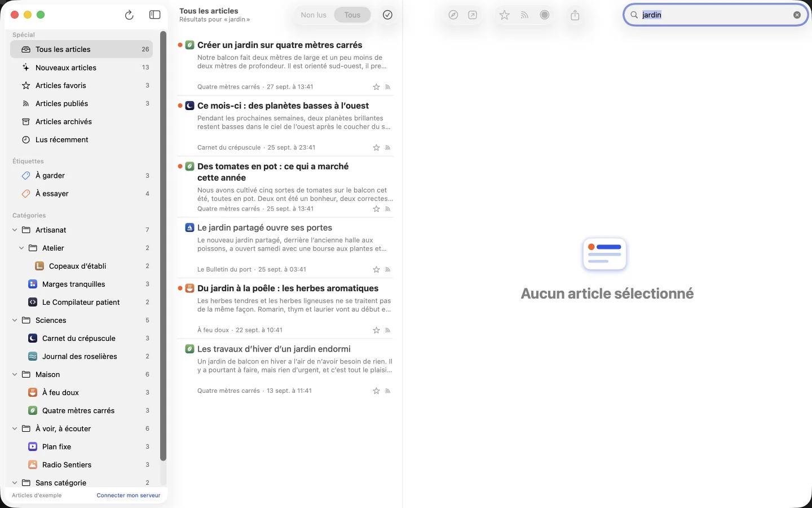
Task: Switch to the Tous filter
Action: coord(352,15)
